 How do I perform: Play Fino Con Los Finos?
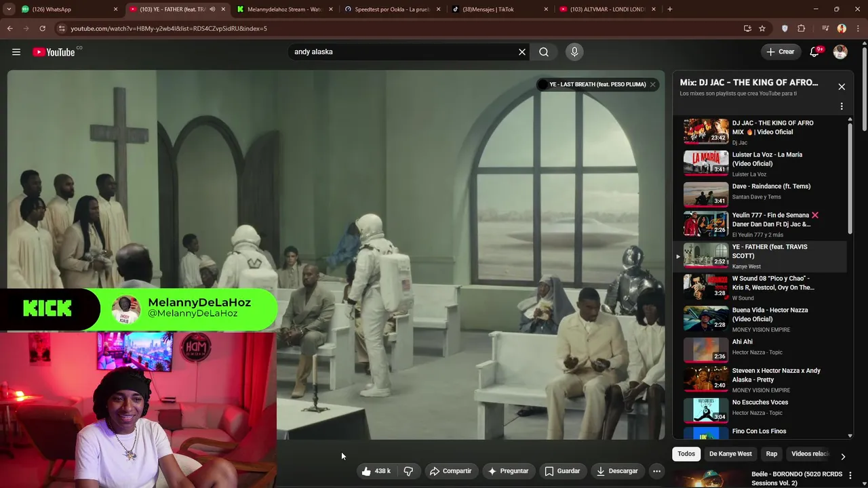click(759, 432)
